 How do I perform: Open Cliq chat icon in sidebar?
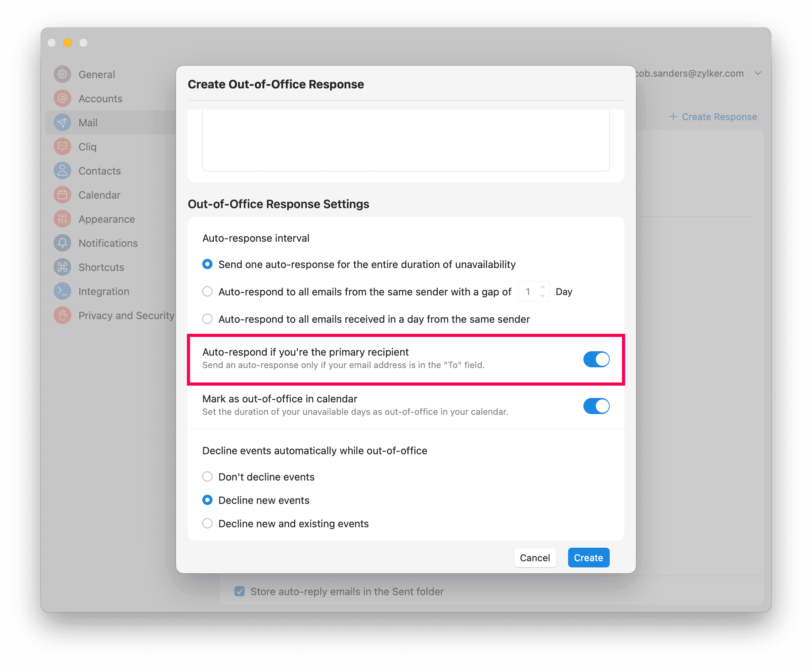(x=62, y=146)
